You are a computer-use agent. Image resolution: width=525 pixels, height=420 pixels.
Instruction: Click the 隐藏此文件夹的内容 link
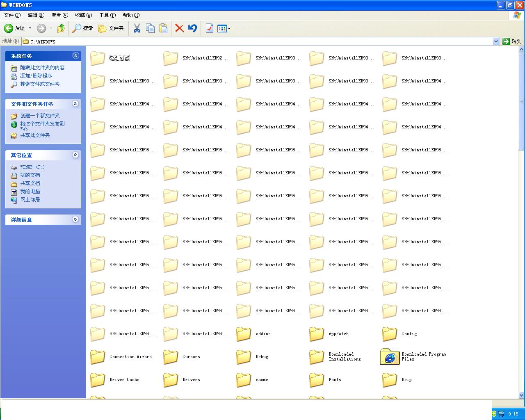[x=42, y=68]
